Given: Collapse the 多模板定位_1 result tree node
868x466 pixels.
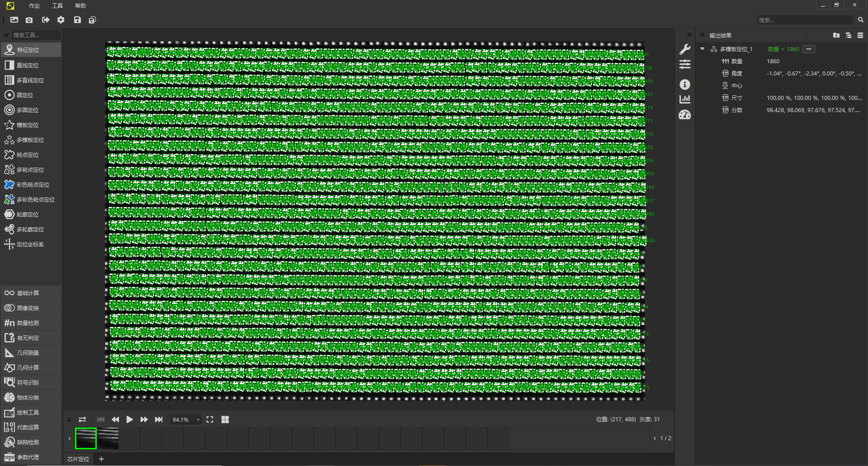Looking at the screenshot, I should point(703,49).
